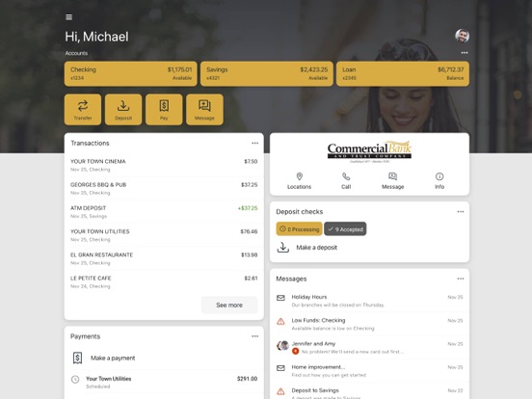The image size is (532, 399).
Task: Open GEORGES BBQ & PUB transaction
Action: point(164,189)
